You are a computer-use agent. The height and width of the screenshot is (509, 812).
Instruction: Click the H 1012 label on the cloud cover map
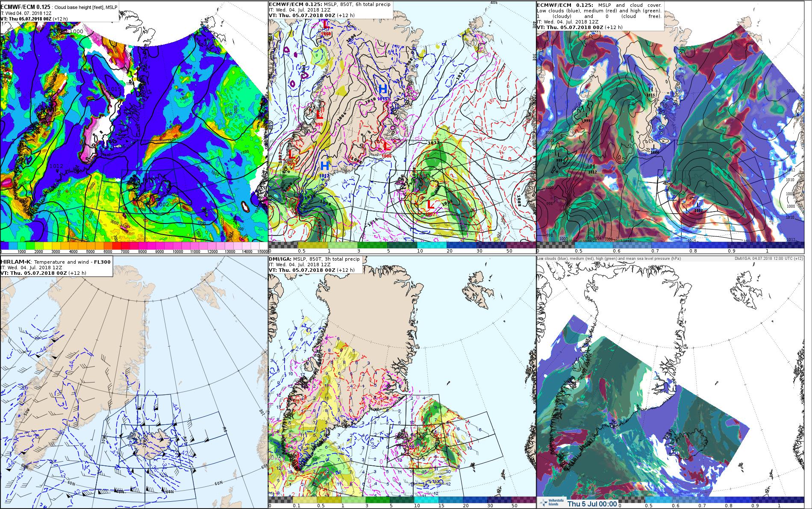click(x=592, y=169)
